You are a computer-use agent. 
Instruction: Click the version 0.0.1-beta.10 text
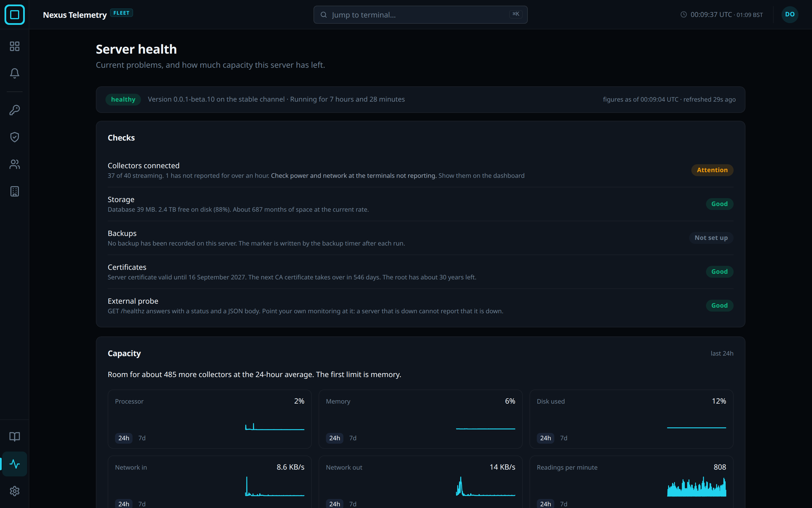coord(181,99)
